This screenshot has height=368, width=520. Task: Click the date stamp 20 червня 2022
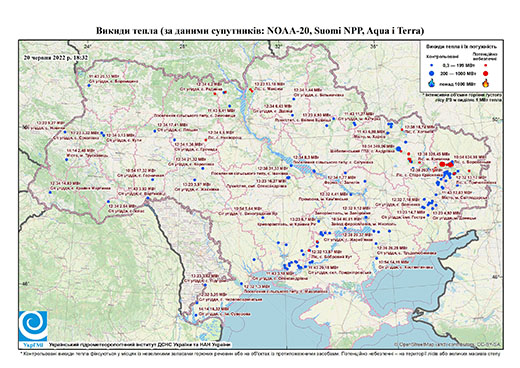[56, 57]
